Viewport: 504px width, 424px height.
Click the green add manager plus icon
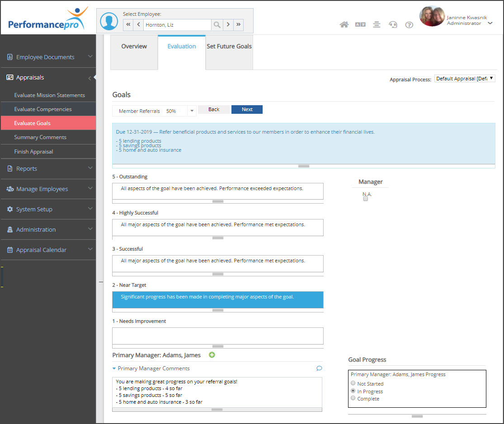[212, 355]
